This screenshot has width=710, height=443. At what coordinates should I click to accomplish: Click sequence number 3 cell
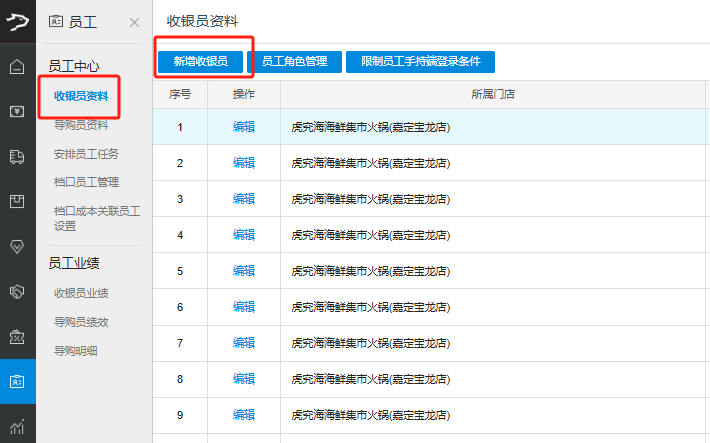click(180, 199)
